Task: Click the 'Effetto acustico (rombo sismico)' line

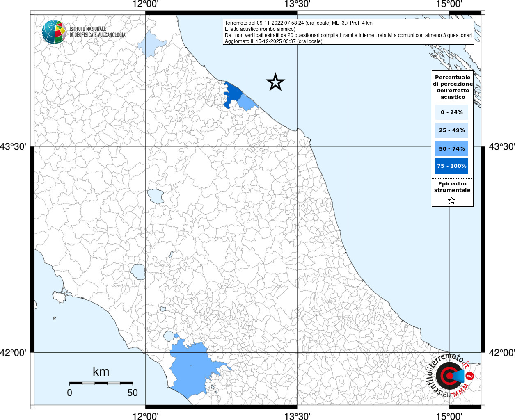Action: pyautogui.click(x=260, y=29)
